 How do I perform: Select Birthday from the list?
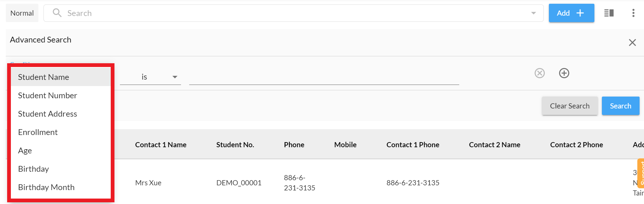point(33,169)
